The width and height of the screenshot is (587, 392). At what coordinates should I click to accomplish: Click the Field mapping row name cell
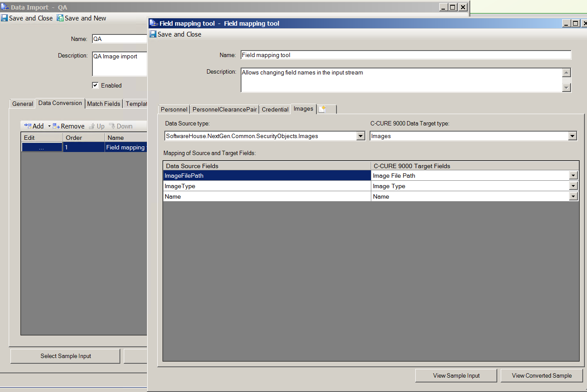[126, 148]
